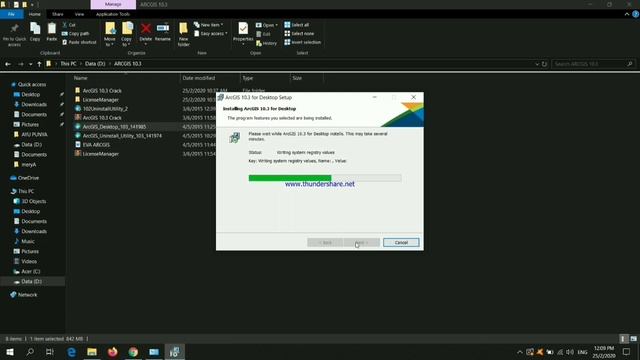The image size is (640, 360).
Task: Switch to the Share ribbon tab
Action: click(x=58, y=14)
